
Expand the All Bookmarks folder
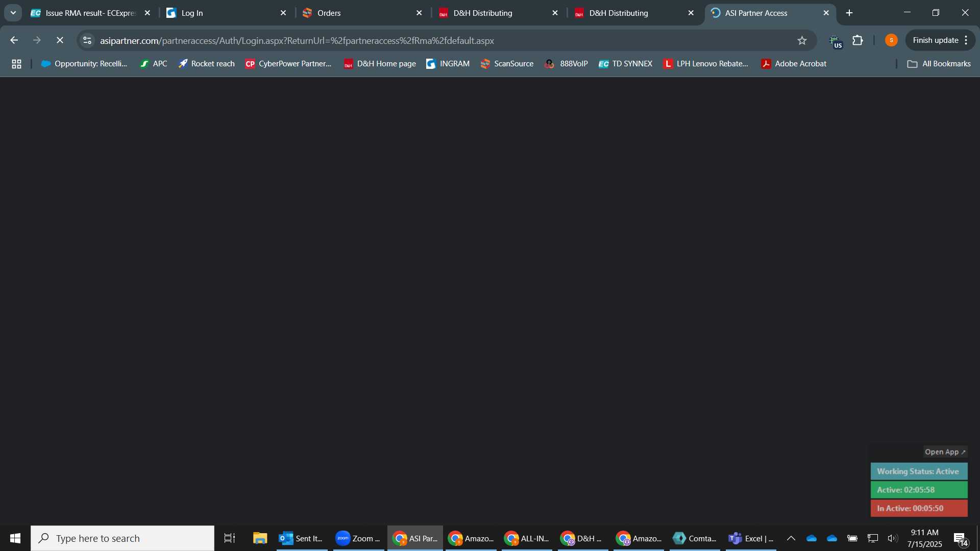click(939, 64)
